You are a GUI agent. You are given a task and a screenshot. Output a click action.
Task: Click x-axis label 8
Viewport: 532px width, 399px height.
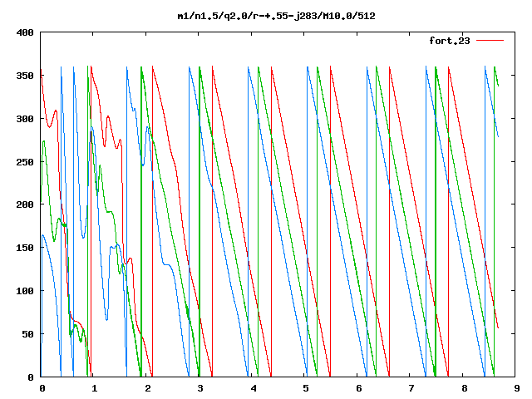(x=464, y=388)
